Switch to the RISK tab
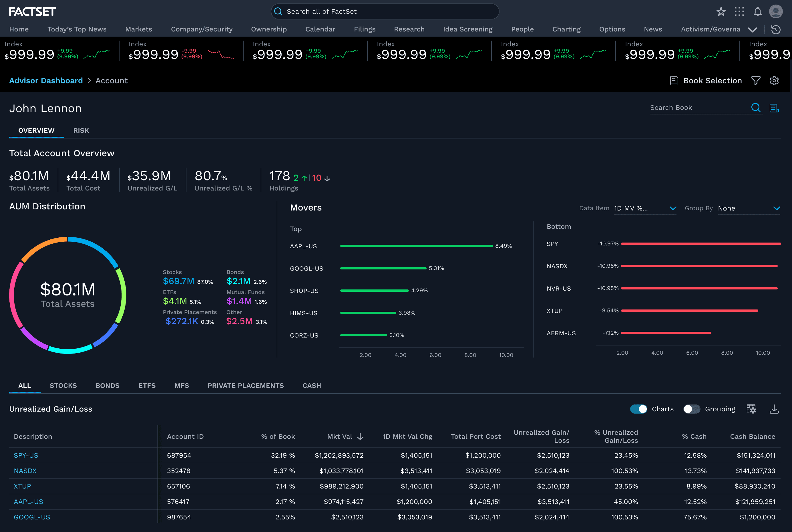This screenshot has width=792, height=532. [x=81, y=131]
